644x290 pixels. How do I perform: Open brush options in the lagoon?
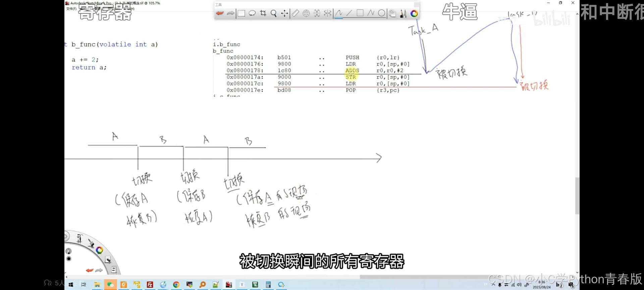[79, 238]
